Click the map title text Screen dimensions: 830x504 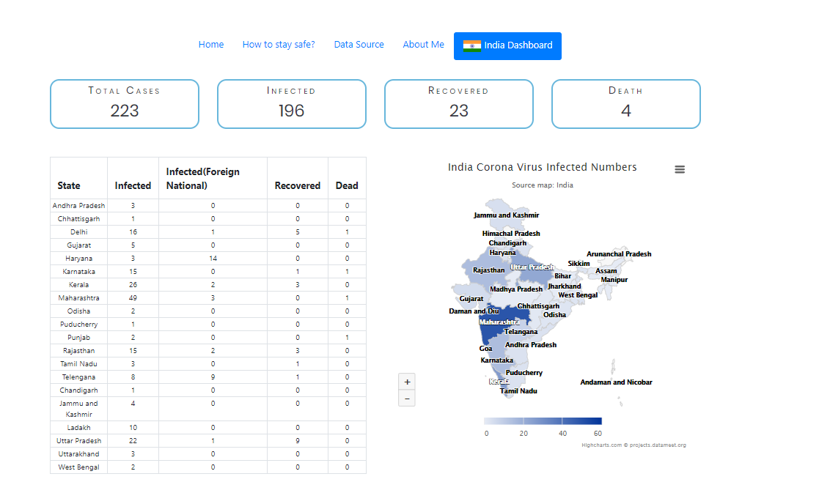click(x=542, y=167)
